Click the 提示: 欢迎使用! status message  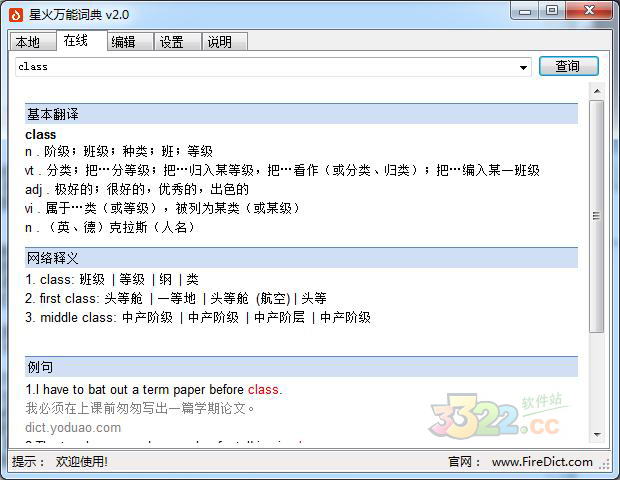click(60, 461)
